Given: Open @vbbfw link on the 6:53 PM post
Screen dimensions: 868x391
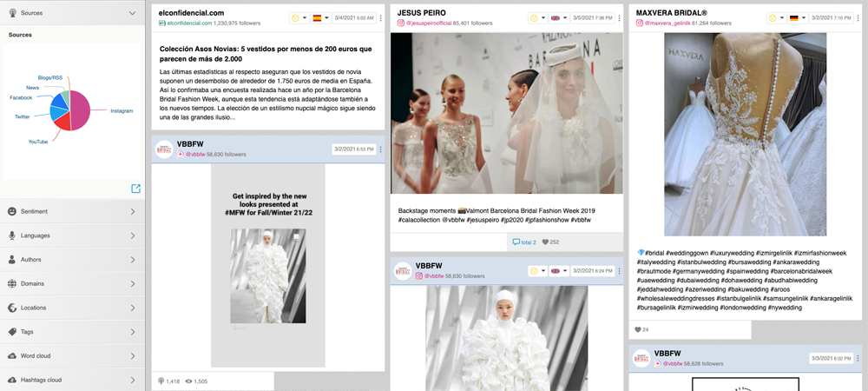Looking at the screenshot, I should 195,155.
